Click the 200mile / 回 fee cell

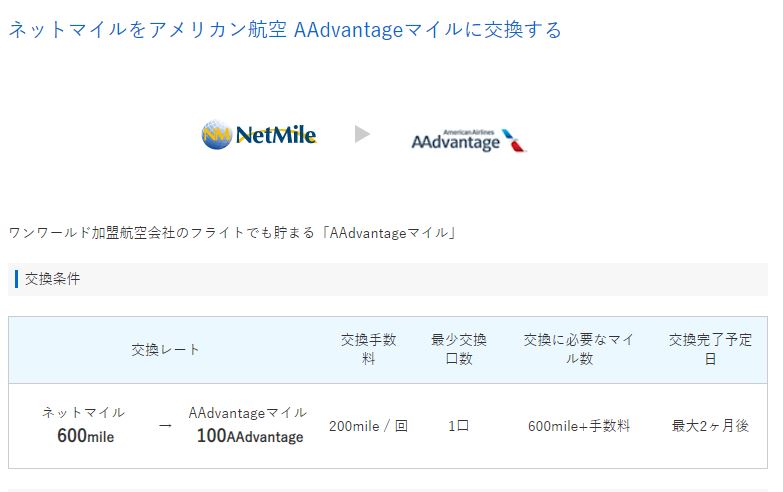[369, 426]
